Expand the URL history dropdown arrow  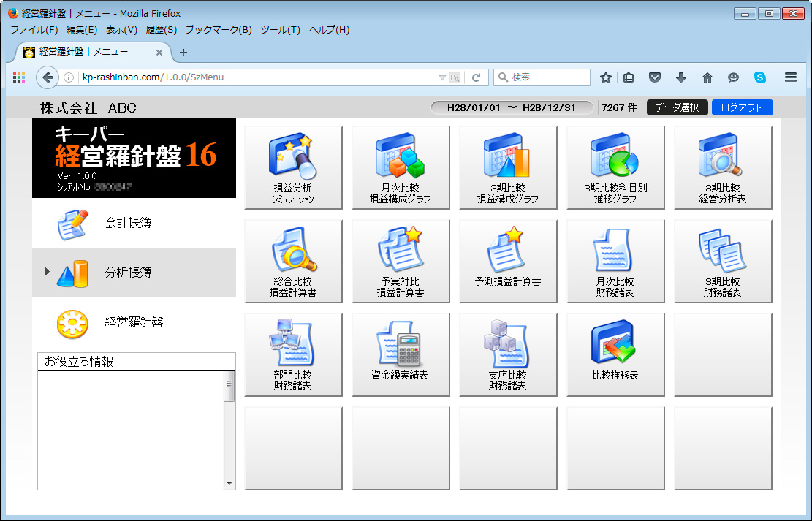click(442, 77)
